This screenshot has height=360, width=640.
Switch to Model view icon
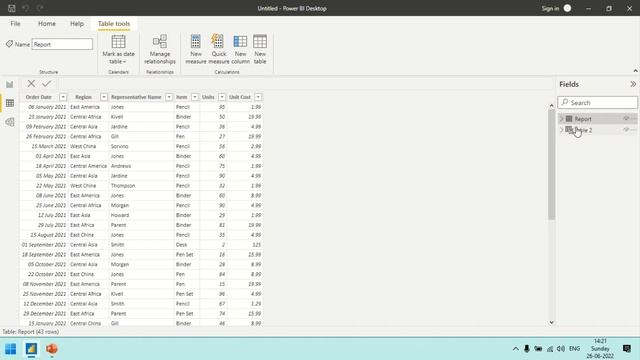click(10, 122)
